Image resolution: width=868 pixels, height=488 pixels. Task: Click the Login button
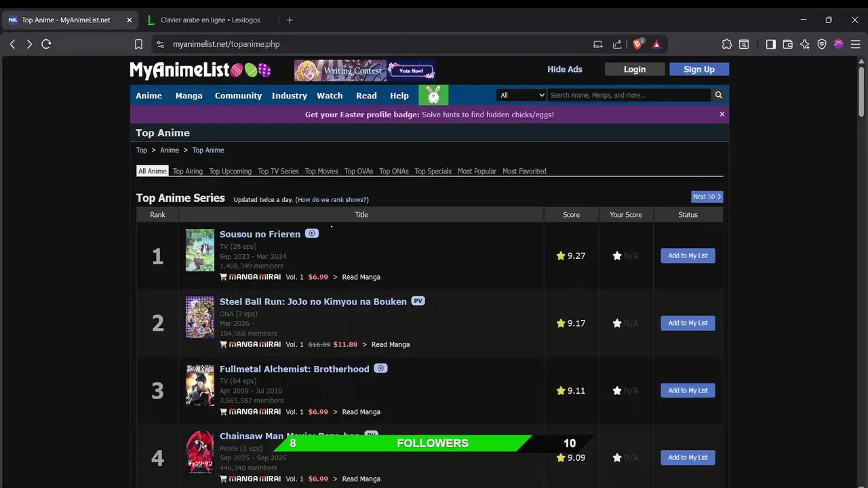tap(635, 69)
